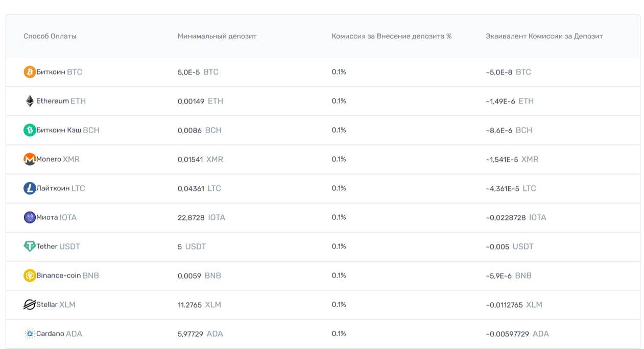644x349 pixels.
Task: Click the 22,8728 IOTA minimum deposit value
Action: click(x=201, y=217)
